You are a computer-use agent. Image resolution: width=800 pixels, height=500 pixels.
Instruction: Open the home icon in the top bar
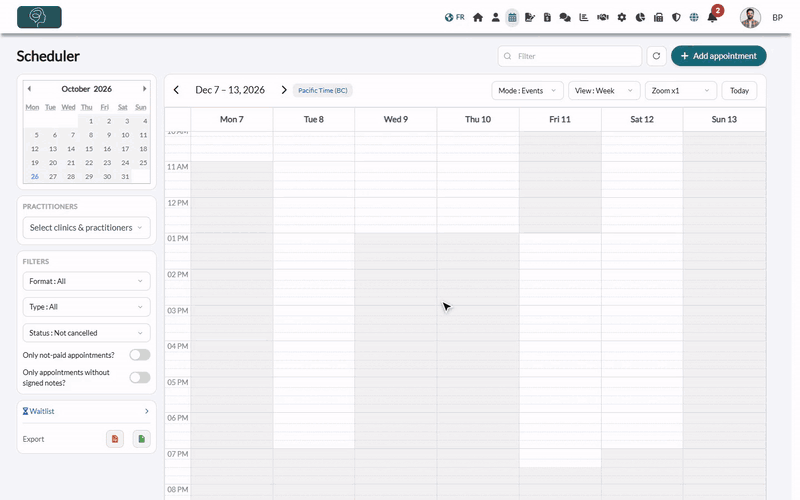[478, 17]
